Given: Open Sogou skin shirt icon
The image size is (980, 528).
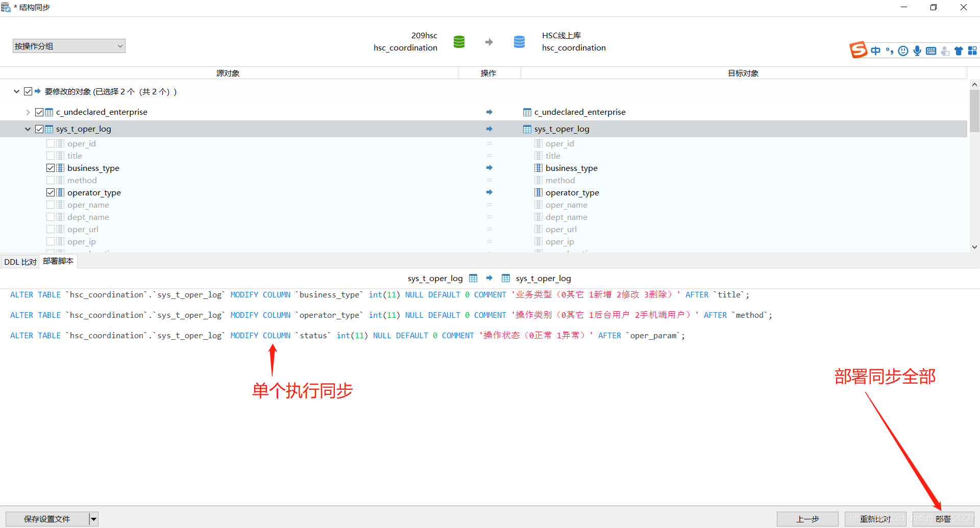Looking at the screenshot, I should [x=959, y=51].
